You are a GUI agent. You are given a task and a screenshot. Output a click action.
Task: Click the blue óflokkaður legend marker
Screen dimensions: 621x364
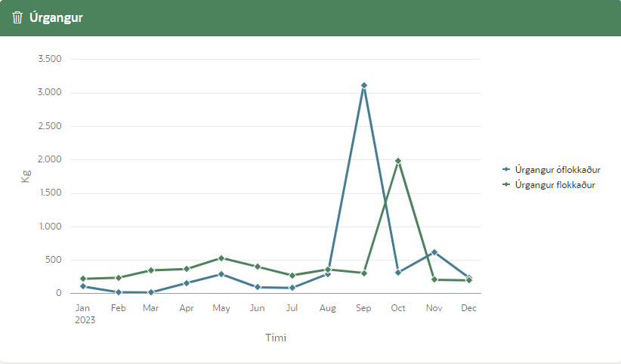pos(506,169)
